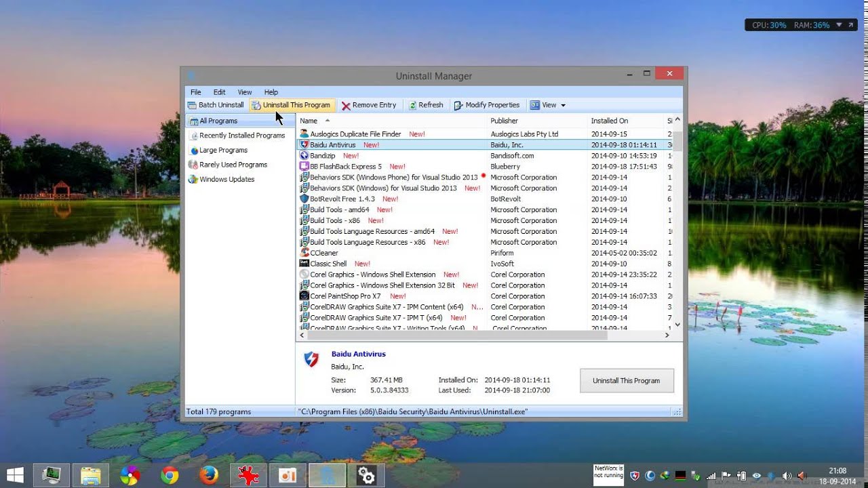This screenshot has width=868, height=488.
Task: Open the gears settings taskbar icon
Action: click(x=366, y=476)
